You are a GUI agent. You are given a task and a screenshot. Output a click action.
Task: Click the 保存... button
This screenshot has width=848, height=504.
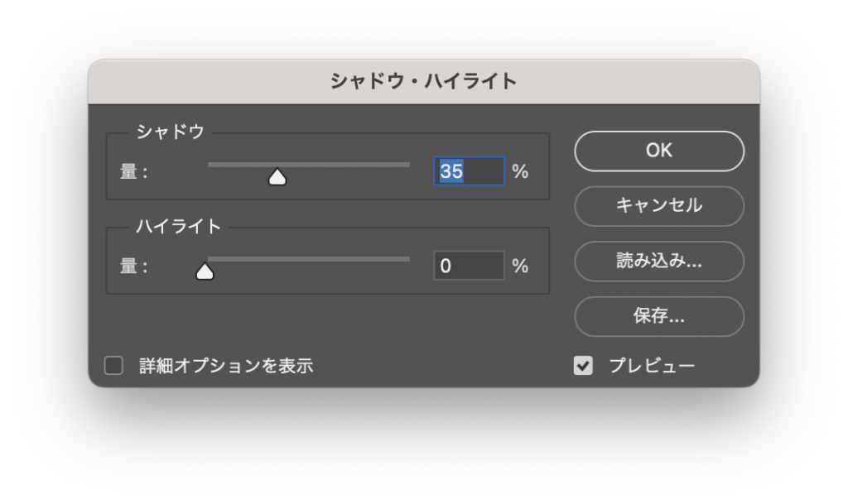pyautogui.click(x=658, y=315)
